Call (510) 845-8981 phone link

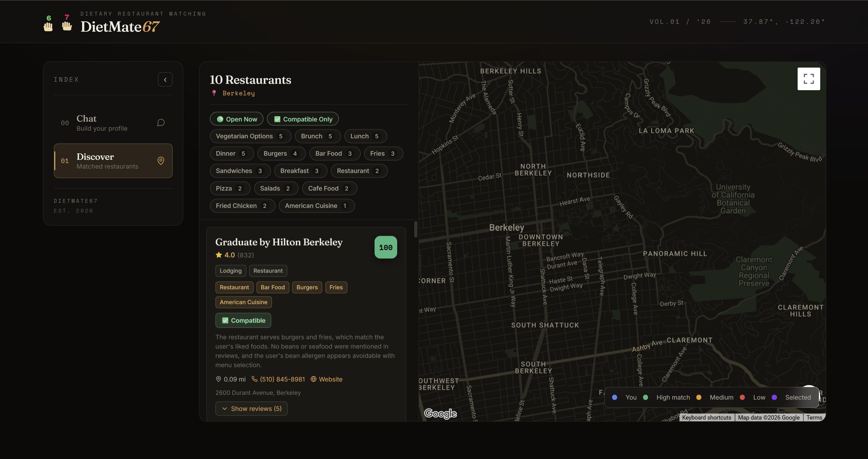[278, 379]
